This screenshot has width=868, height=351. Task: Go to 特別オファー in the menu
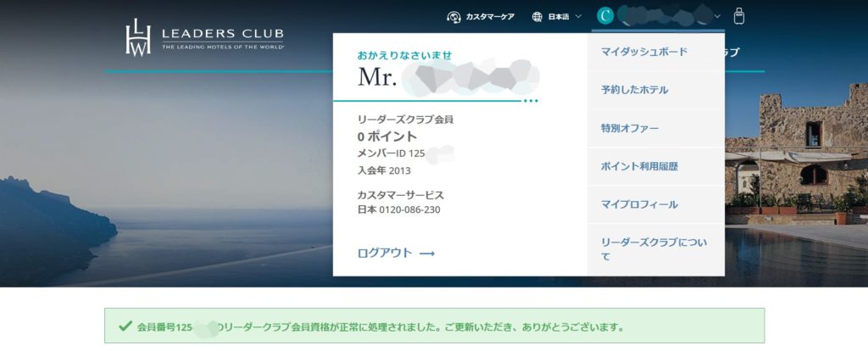[x=630, y=128]
